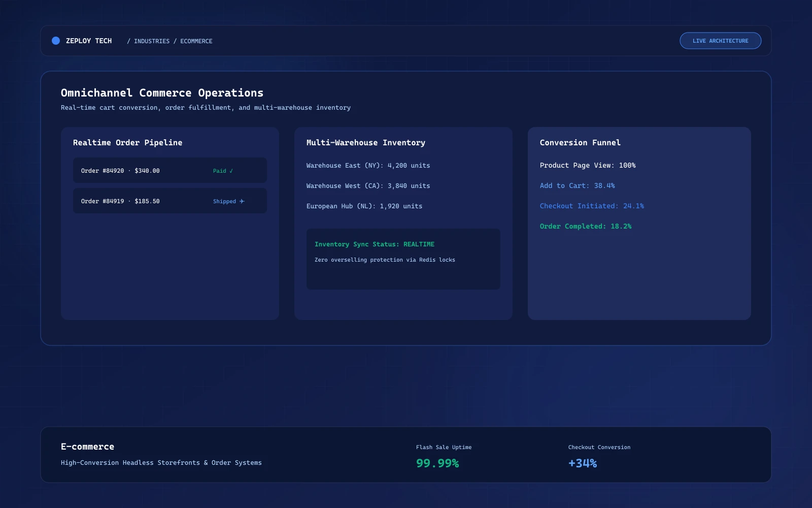Image resolution: width=812 pixels, height=508 pixels.
Task: Click the ZEPLOY TECH brand name
Action: (89, 41)
